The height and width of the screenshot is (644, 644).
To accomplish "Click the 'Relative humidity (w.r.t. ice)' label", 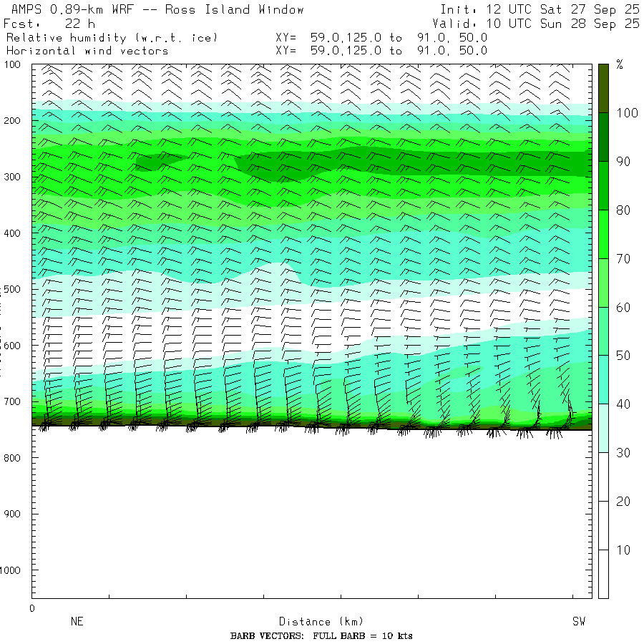I will 112,38.
